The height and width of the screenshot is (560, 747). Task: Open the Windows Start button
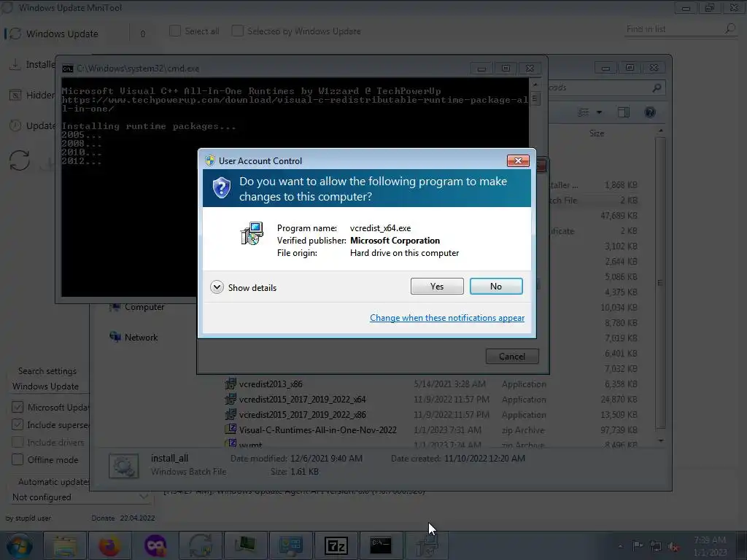(20, 545)
